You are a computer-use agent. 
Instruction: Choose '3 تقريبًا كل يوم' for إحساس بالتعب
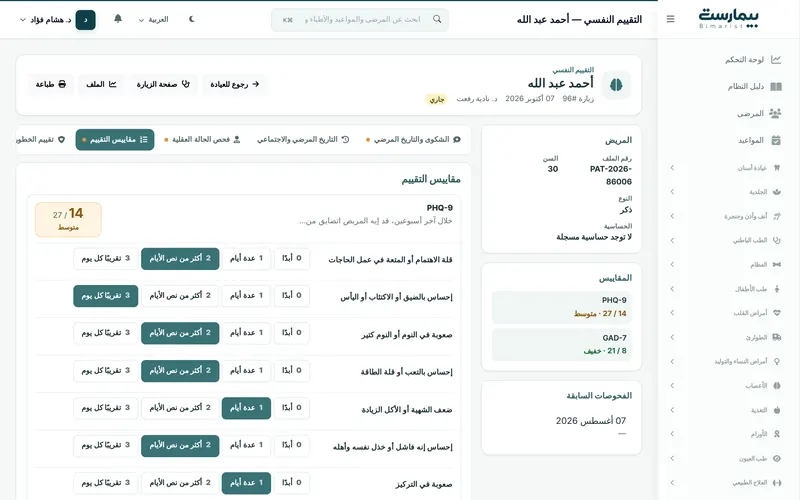[106, 370]
